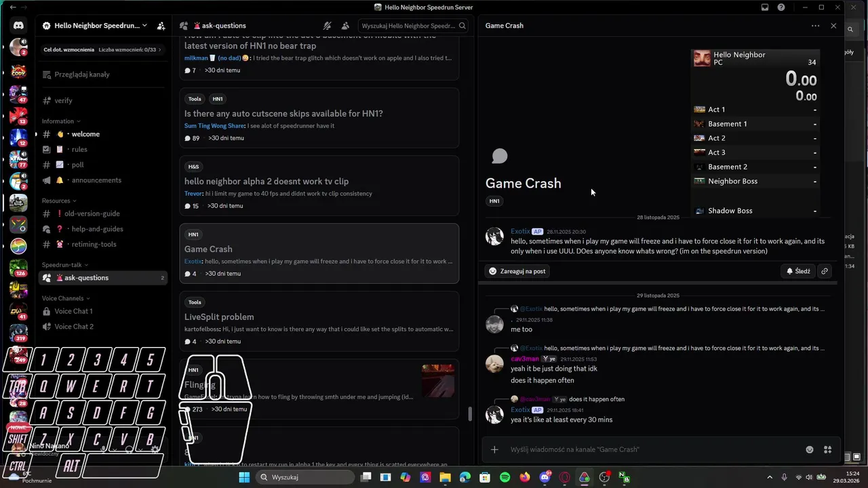Open Microsoft Edge from the taskbar
The image size is (868, 488).
(465, 477)
